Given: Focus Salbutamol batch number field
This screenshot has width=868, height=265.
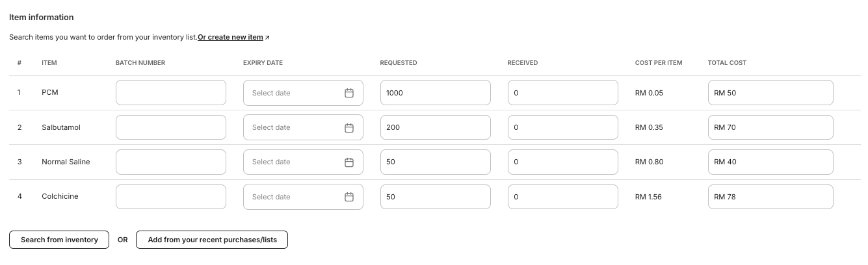Looking at the screenshot, I should click(171, 127).
